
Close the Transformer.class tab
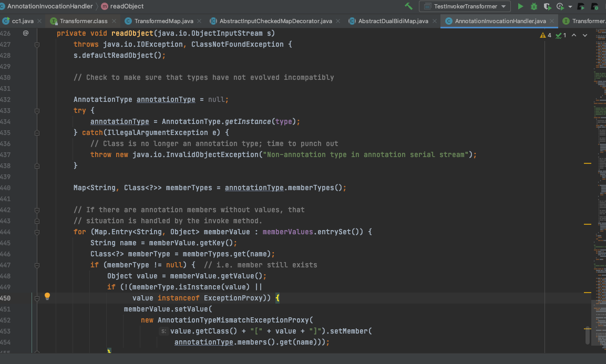[114, 21]
